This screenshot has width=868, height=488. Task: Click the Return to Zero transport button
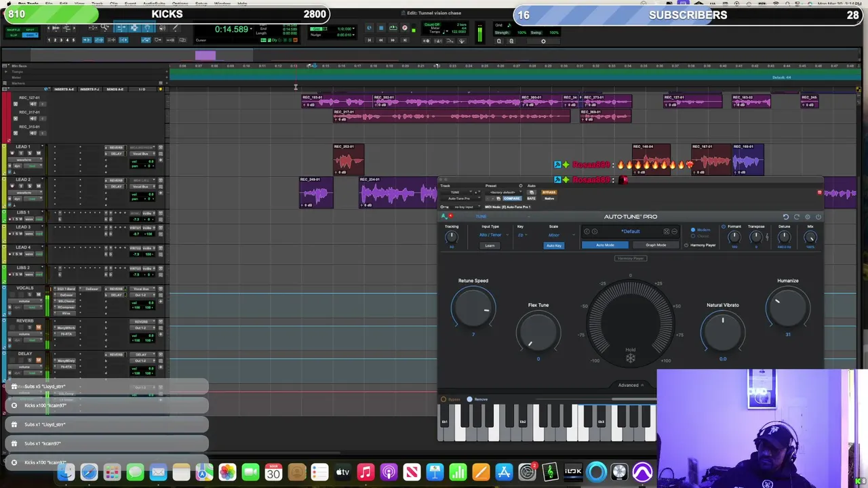point(369,40)
